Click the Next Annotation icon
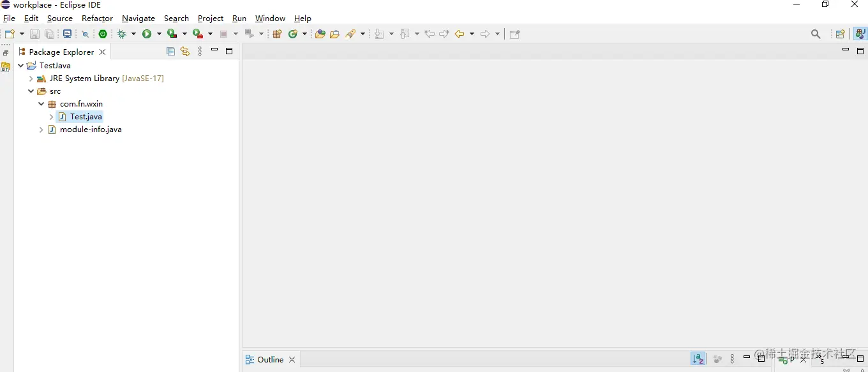The width and height of the screenshot is (868, 372). 379,34
